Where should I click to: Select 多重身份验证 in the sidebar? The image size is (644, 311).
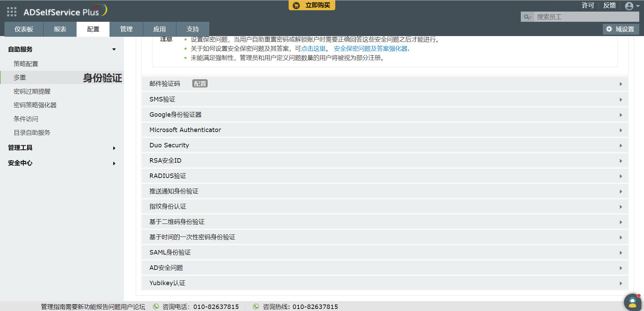pyautogui.click(x=62, y=78)
